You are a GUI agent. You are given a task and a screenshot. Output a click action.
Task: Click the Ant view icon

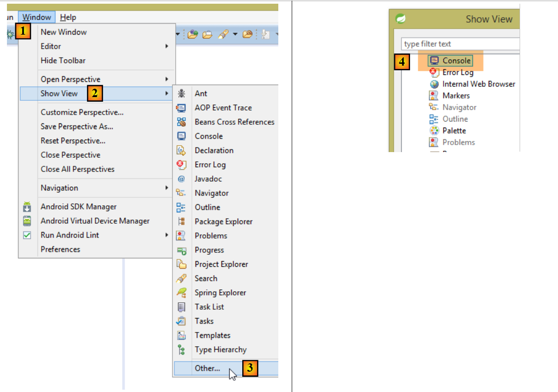click(181, 93)
